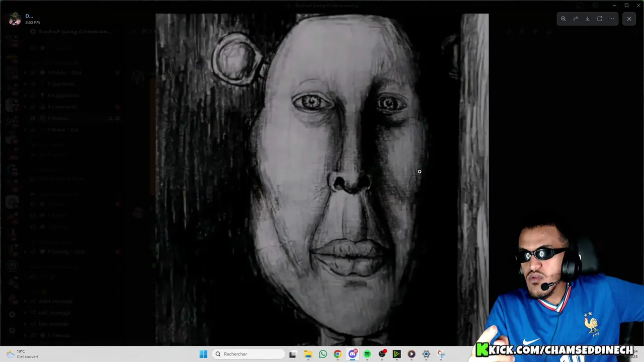This screenshot has height=362, width=644.
Task: Open the three-dots more options menu
Action: [x=612, y=19]
